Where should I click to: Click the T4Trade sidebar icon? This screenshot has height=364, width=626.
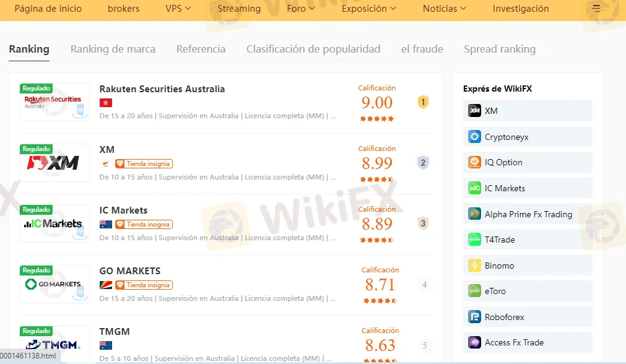pos(474,240)
